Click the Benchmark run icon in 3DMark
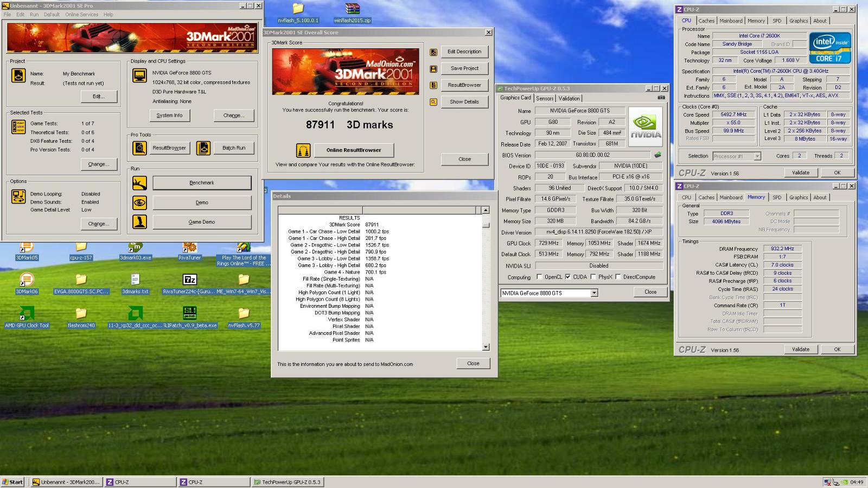 (x=139, y=183)
